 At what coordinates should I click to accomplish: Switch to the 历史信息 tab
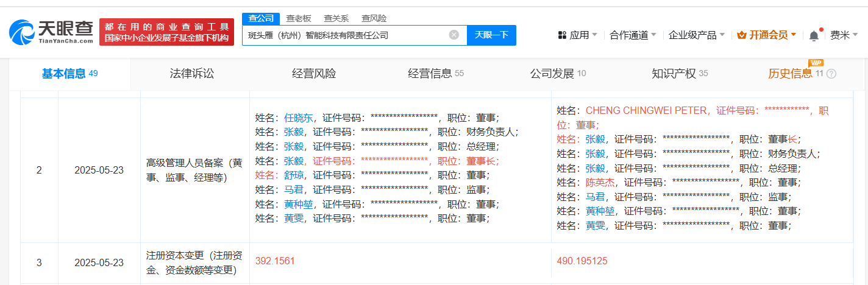(790, 74)
